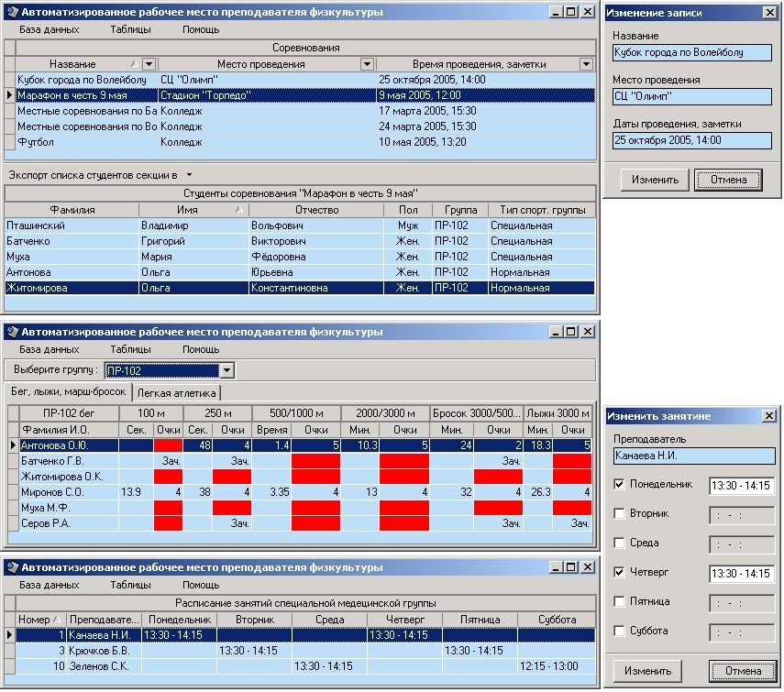Select Серов Р.А. in the grades table

click(305, 523)
